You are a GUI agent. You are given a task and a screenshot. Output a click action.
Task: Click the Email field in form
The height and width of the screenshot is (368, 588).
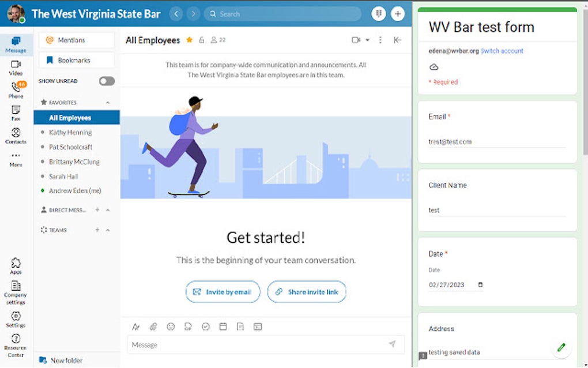[497, 142]
